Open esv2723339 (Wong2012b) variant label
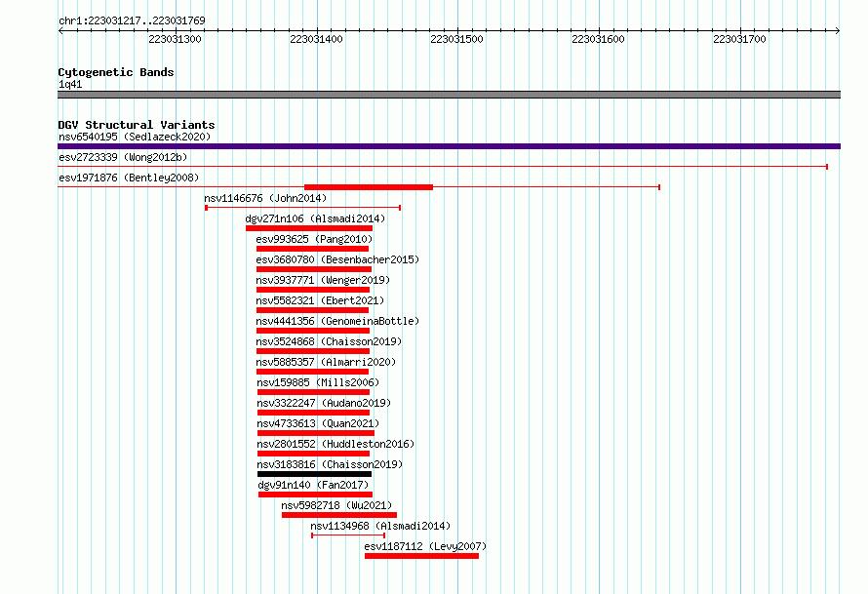 coord(123,157)
